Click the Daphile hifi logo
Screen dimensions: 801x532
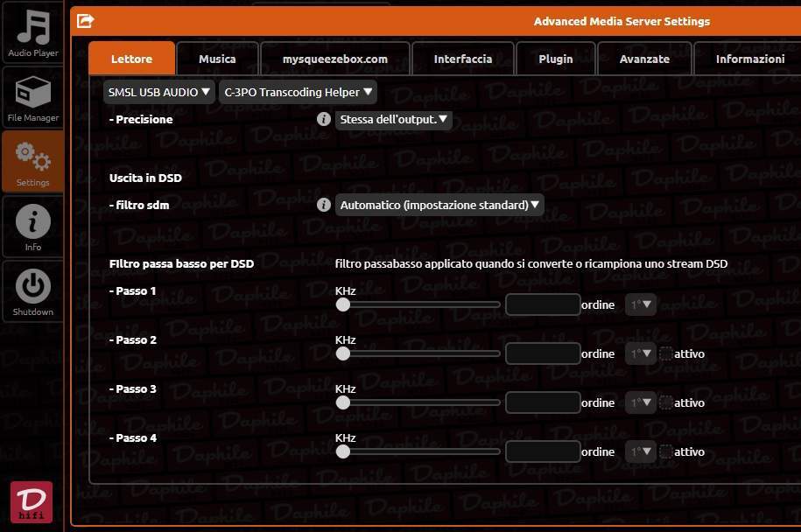32,502
